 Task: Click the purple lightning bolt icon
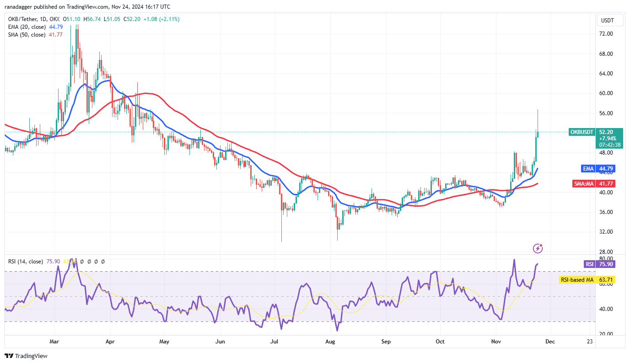(538, 248)
